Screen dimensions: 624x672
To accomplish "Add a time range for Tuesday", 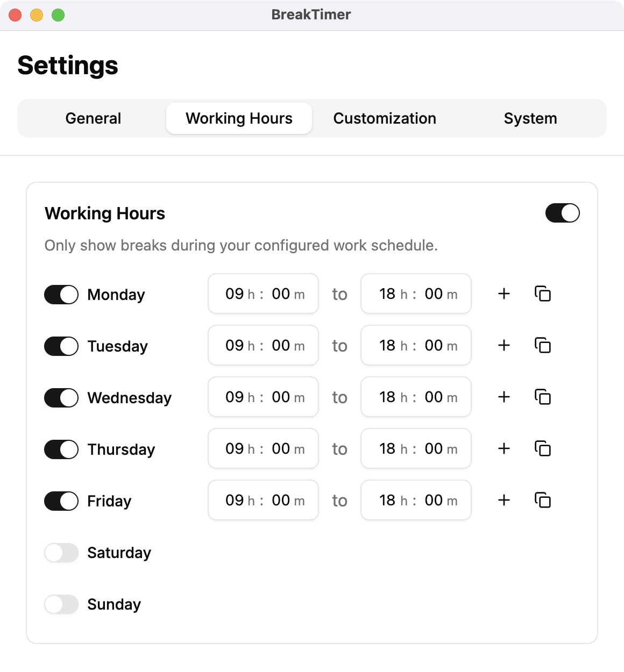I will click(x=504, y=345).
